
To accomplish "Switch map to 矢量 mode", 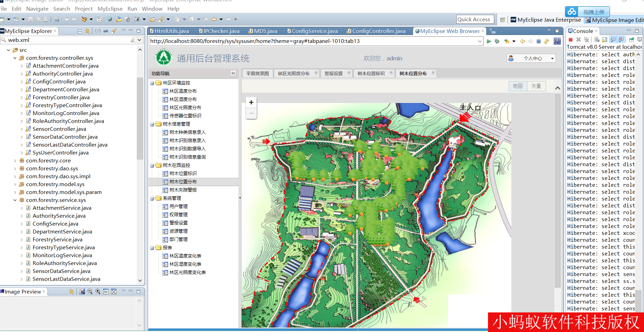I will (x=536, y=86).
